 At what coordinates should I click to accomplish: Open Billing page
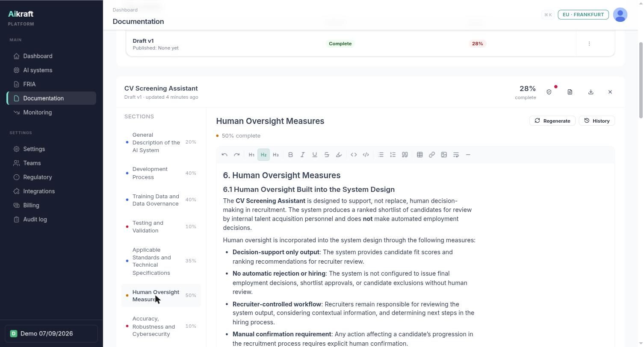(51, 206)
